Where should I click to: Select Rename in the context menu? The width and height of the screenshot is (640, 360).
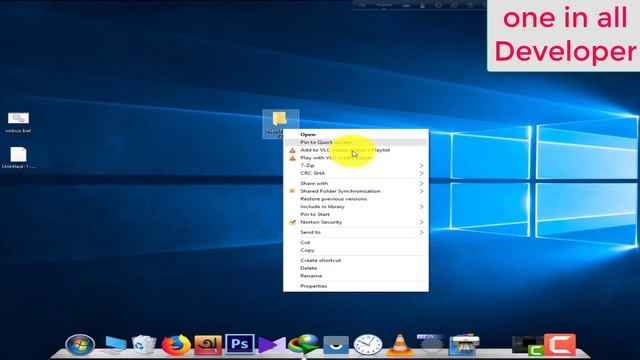[356, 276]
